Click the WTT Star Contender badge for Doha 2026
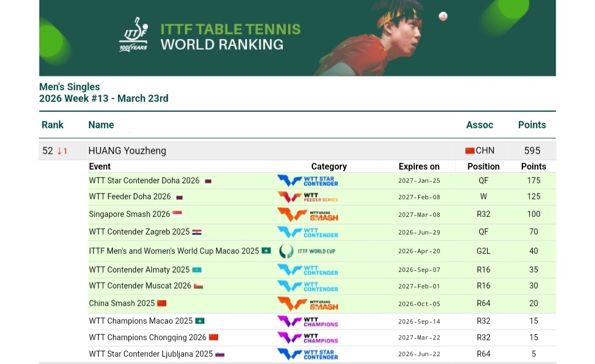The image size is (595, 364). [308, 181]
